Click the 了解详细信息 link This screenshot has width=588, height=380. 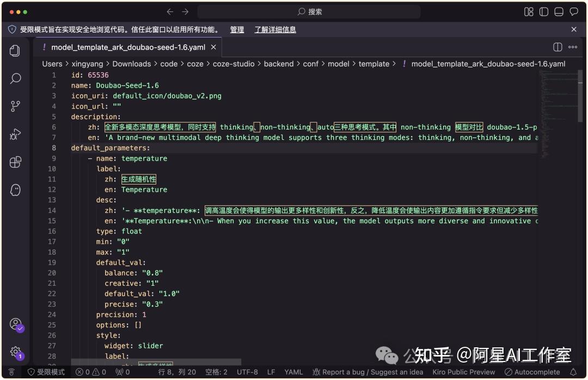275,29
